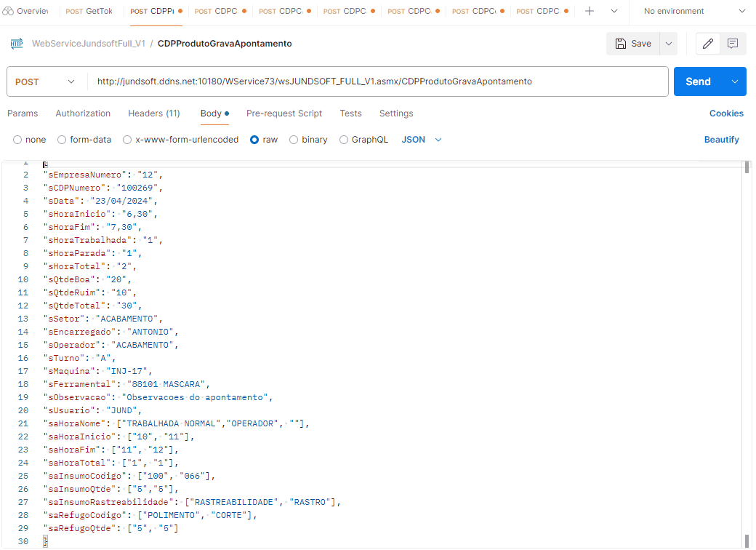Open the Pre-request Script tab
The width and height of the screenshot is (756, 550).
click(284, 113)
